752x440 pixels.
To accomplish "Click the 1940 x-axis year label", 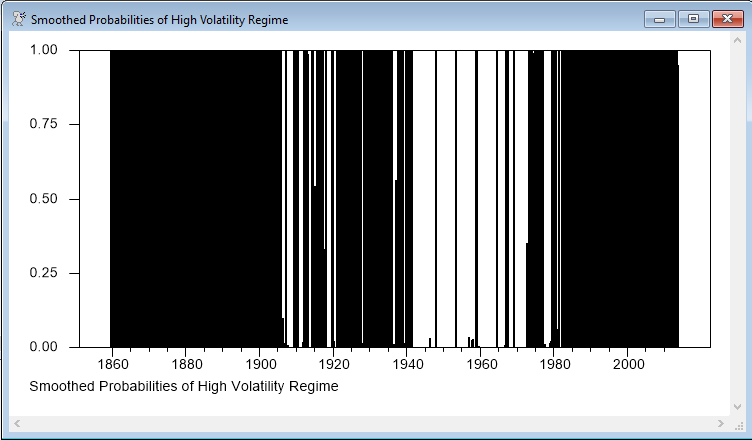I will (x=407, y=365).
